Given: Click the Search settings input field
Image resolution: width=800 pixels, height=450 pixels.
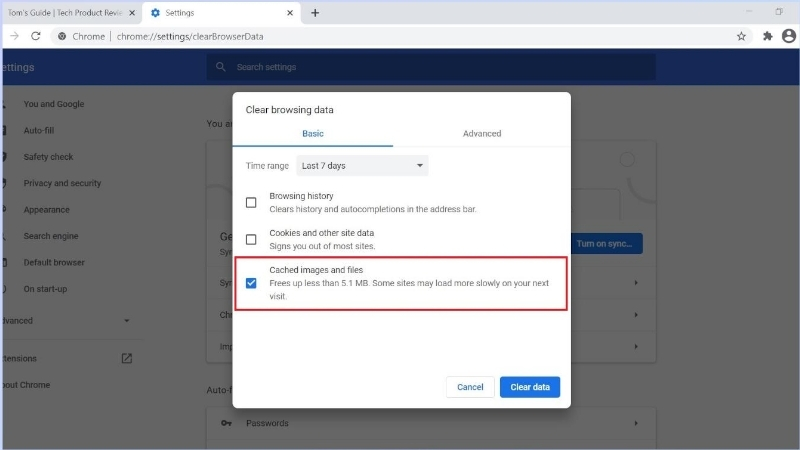Looking at the screenshot, I should point(431,67).
